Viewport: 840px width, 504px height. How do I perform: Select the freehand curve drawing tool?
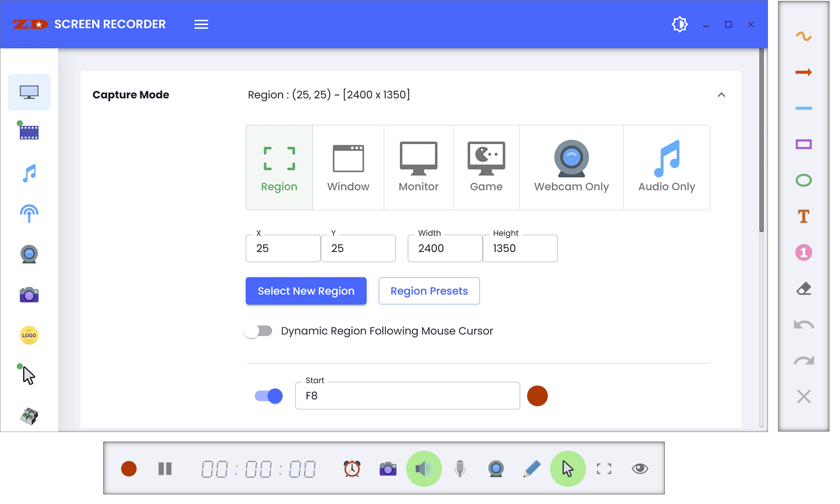[804, 36]
